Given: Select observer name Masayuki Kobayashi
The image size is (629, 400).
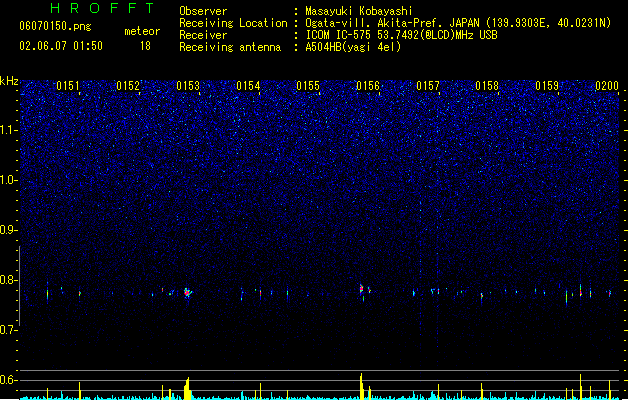Looking at the screenshot, I should pos(359,11).
